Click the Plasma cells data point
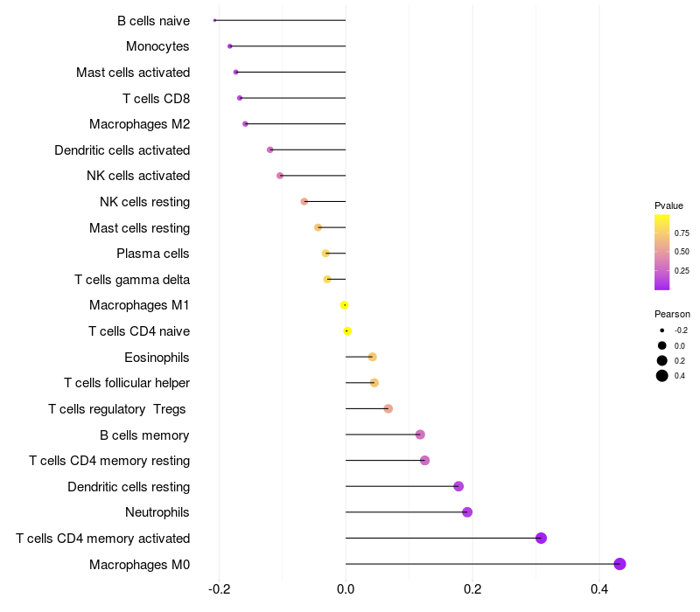This screenshot has width=700, height=612. tap(325, 254)
